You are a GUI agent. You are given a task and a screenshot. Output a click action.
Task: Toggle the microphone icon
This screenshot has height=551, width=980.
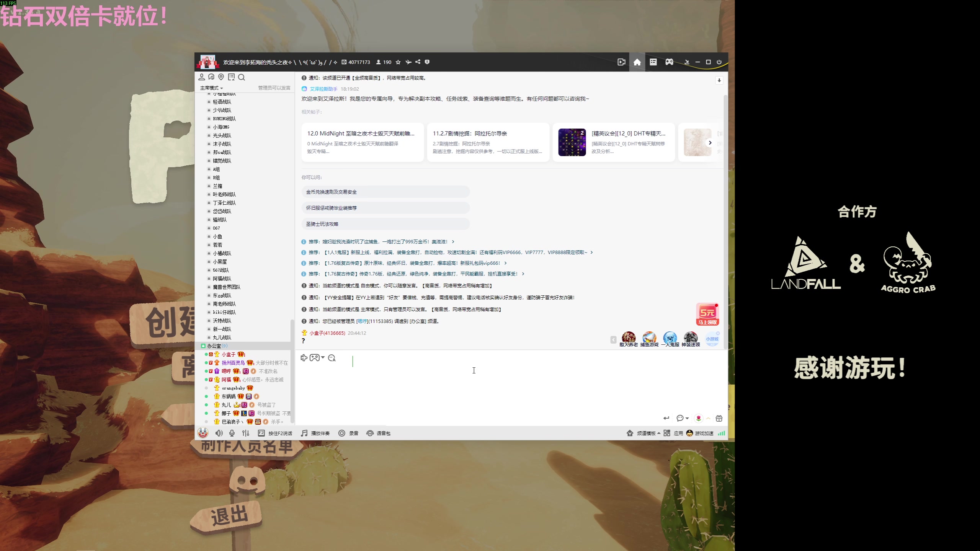pos(232,433)
